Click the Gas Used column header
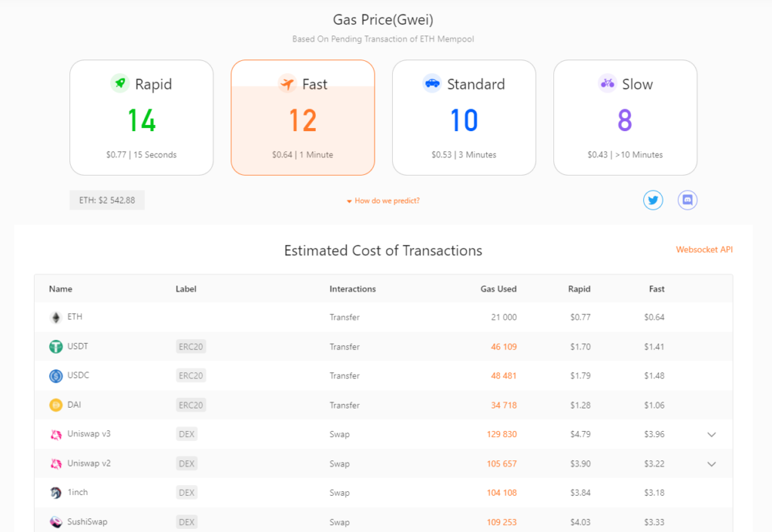772x532 pixels. coord(498,289)
